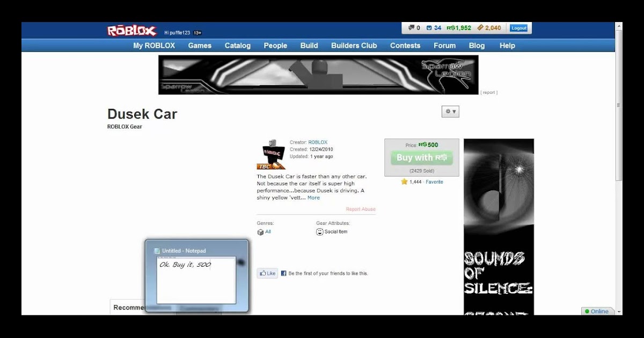Click the Dusek Car title
This screenshot has height=338, width=644.
point(142,114)
